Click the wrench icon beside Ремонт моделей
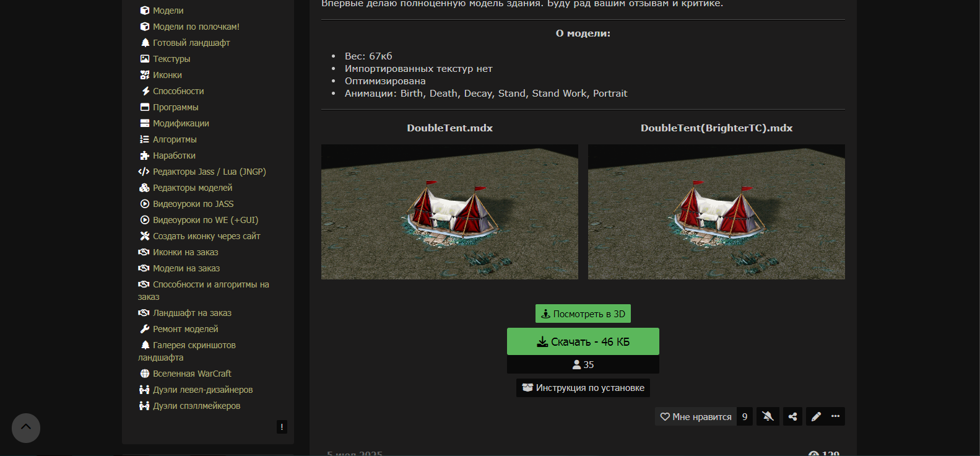The width and height of the screenshot is (980, 456). click(x=145, y=329)
